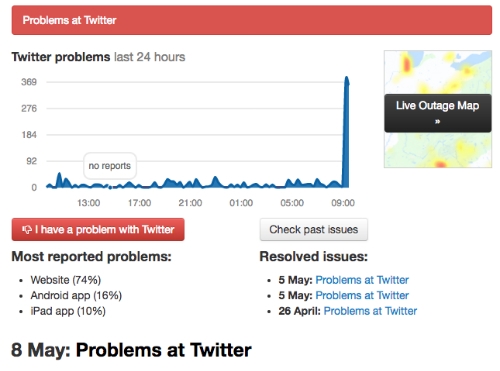Open 26 April Problems at Twitter link
The width and height of the screenshot is (500, 371).
(370, 311)
